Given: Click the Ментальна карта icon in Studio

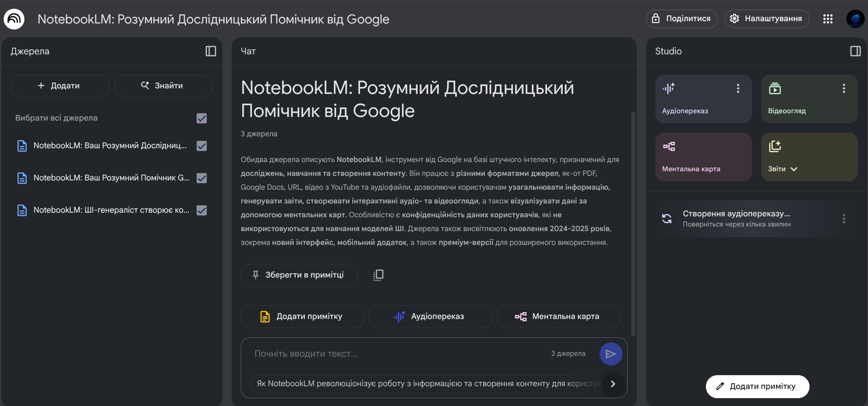Looking at the screenshot, I should point(669,146).
